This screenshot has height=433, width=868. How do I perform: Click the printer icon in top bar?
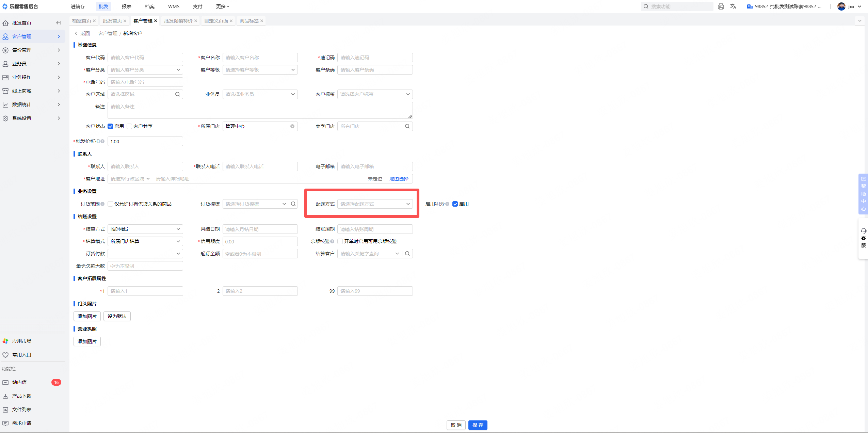(x=721, y=6)
